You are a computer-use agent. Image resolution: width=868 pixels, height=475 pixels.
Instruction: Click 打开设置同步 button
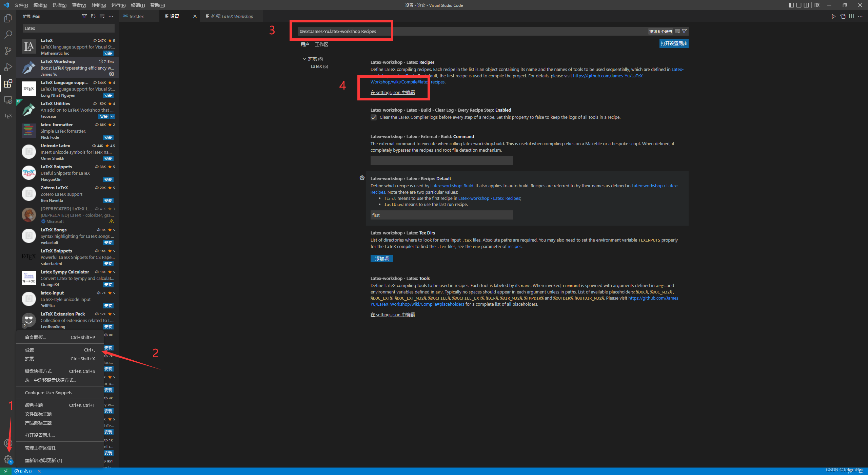click(x=674, y=43)
